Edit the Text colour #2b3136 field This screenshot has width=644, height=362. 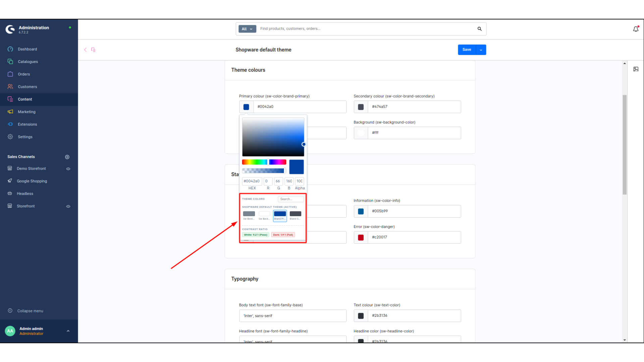pos(414,316)
